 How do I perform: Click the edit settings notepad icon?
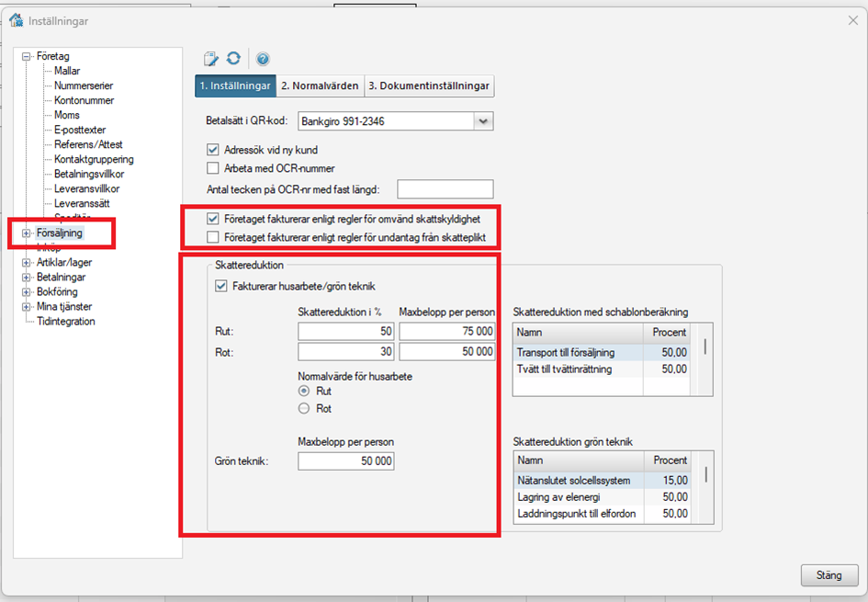tap(211, 59)
